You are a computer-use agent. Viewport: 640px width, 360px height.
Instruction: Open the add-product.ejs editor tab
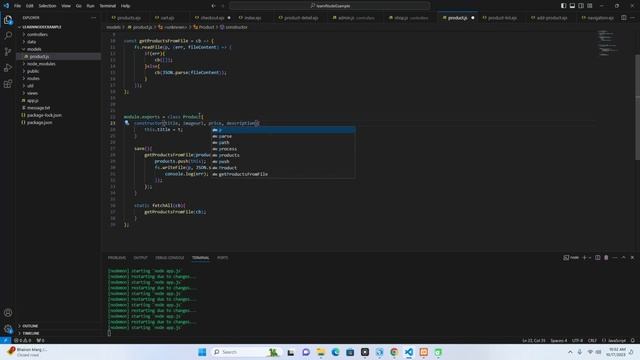pyautogui.click(x=551, y=18)
